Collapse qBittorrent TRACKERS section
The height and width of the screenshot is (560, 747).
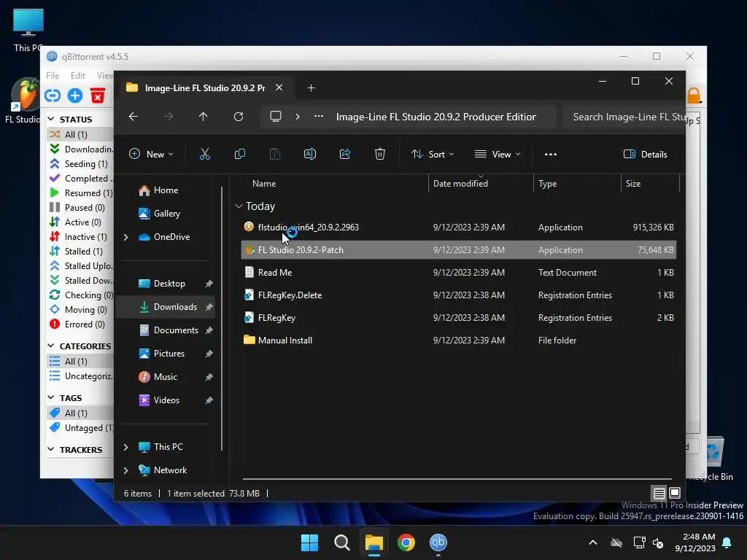click(x=51, y=449)
